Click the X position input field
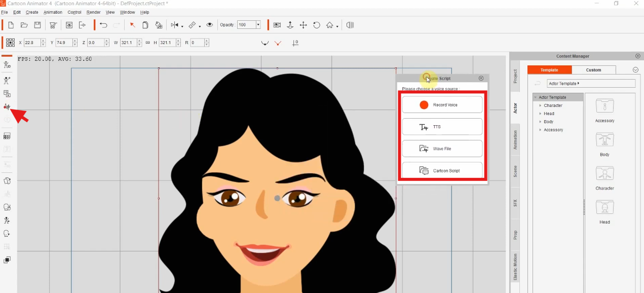 pos(31,43)
